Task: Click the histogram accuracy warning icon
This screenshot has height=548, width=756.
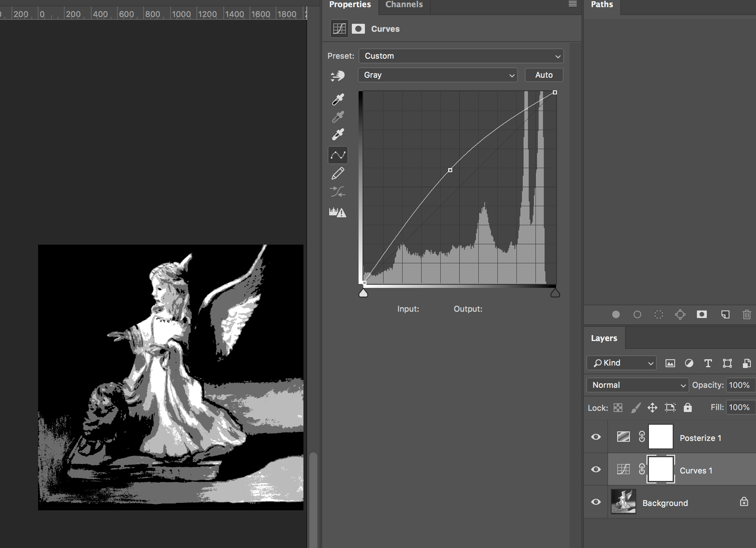Action: (338, 212)
